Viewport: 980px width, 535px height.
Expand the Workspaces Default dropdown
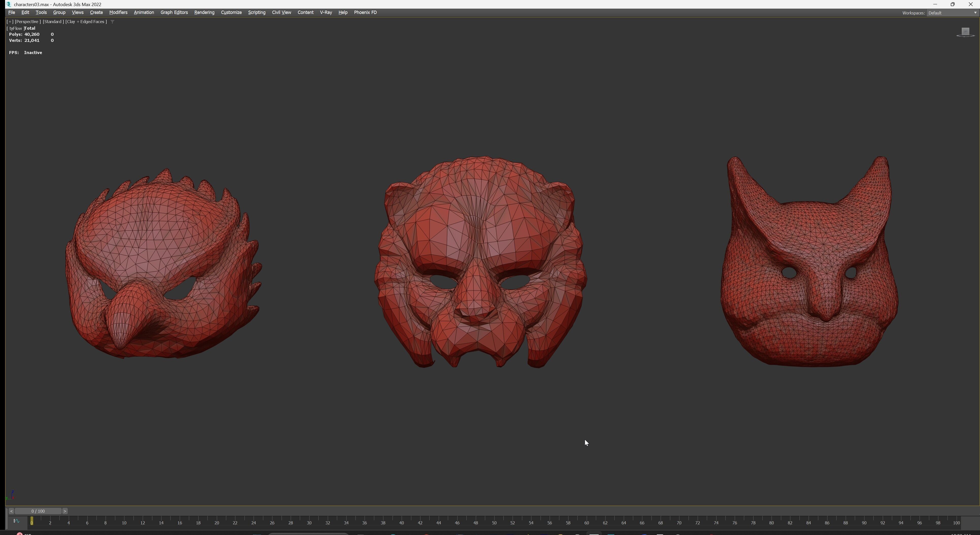(952, 13)
